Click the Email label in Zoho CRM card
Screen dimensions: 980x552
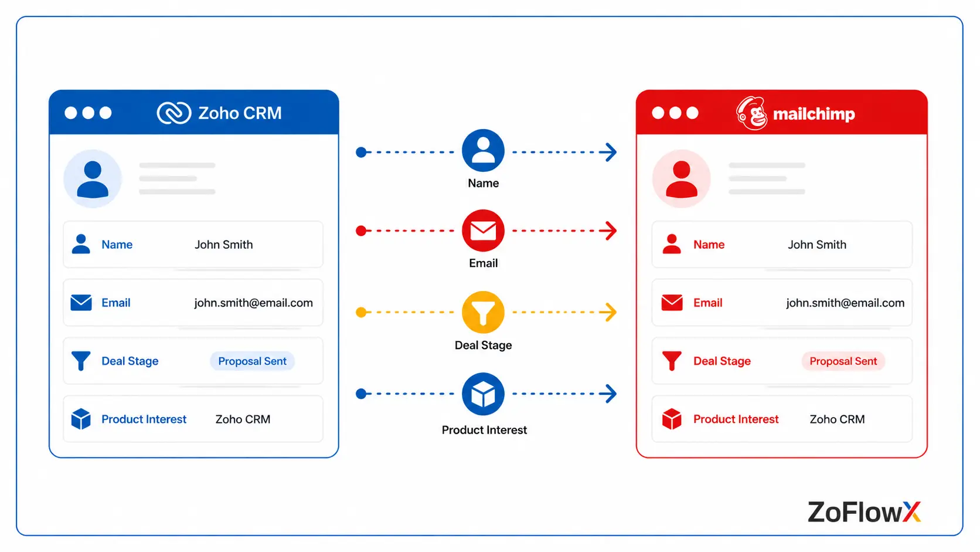point(116,303)
